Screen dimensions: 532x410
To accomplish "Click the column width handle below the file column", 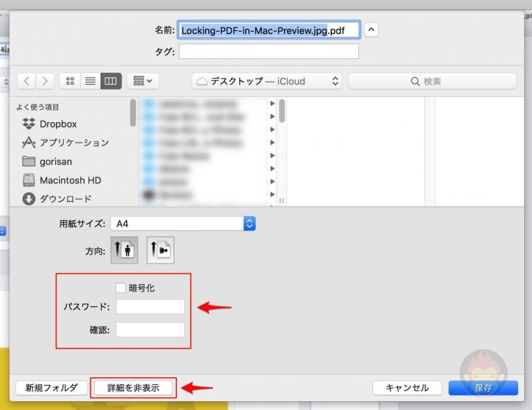I will [x=282, y=201].
